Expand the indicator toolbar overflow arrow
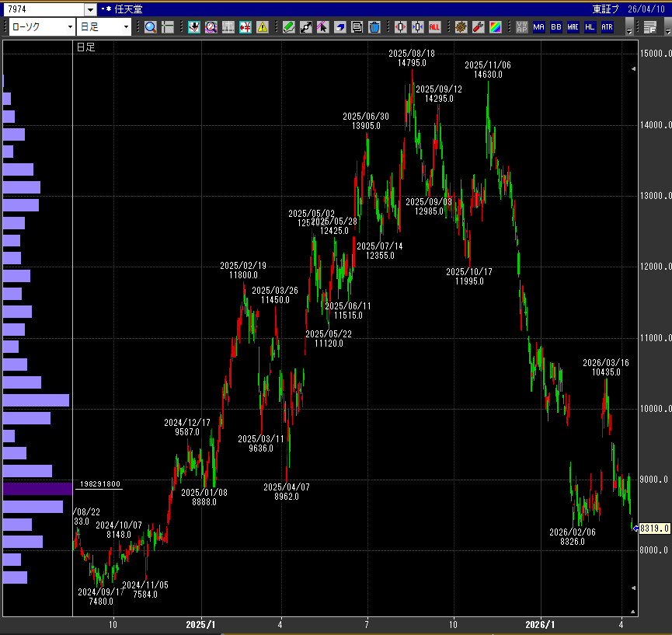Screen dimensions: 672x635 point(629,27)
